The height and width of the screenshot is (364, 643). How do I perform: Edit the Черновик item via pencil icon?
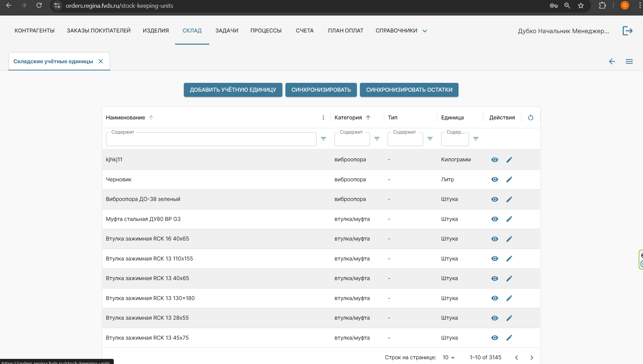509,179
